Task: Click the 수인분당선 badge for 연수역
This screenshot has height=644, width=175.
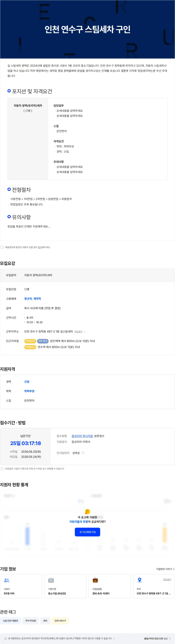Action: click(x=30, y=347)
